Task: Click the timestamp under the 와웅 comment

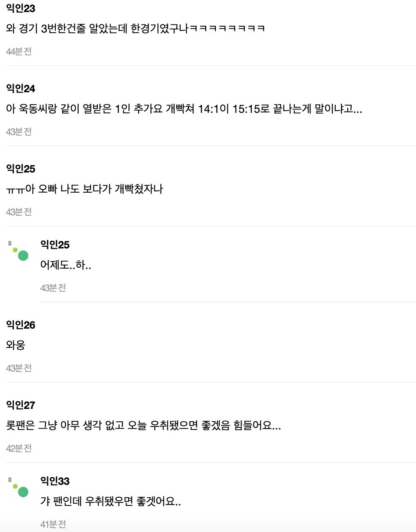Action: click(19, 368)
